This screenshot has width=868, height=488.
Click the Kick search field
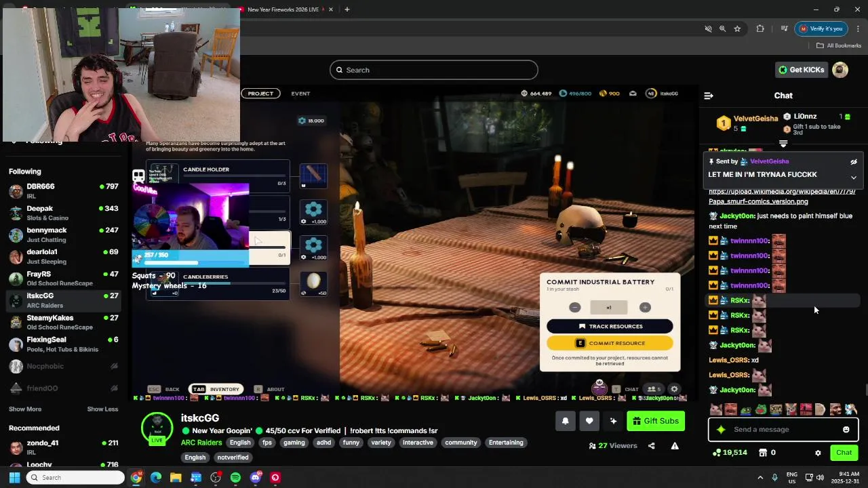pos(434,70)
